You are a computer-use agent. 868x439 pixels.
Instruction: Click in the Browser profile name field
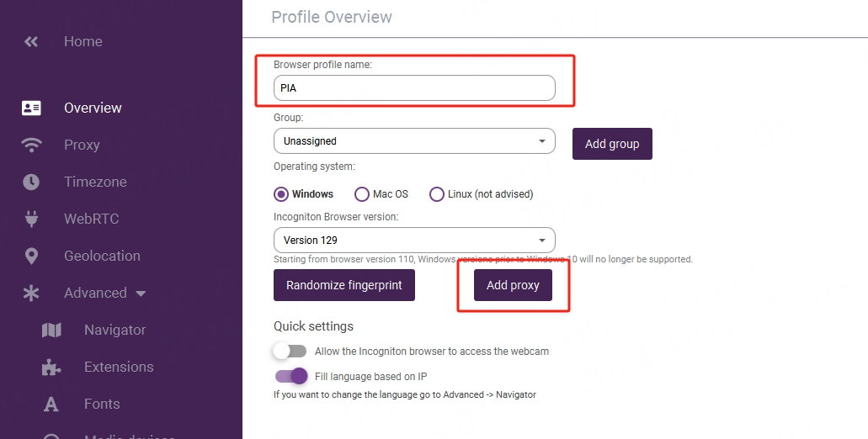pyautogui.click(x=413, y=87)
